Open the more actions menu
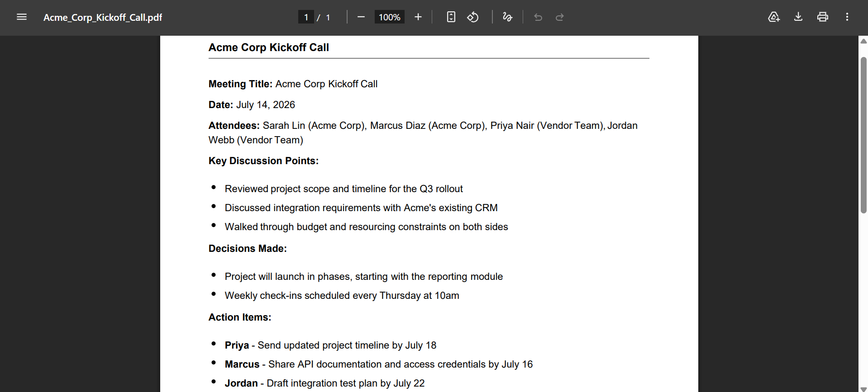Image resolution: width=868 pixels, height=392 pixels. [x=847, y=17]
